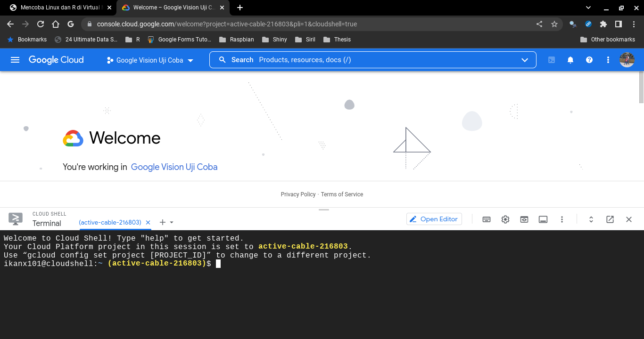Screen dimensions: 644x339
Task: Go back in browser history
Action: tap(10, 24)
